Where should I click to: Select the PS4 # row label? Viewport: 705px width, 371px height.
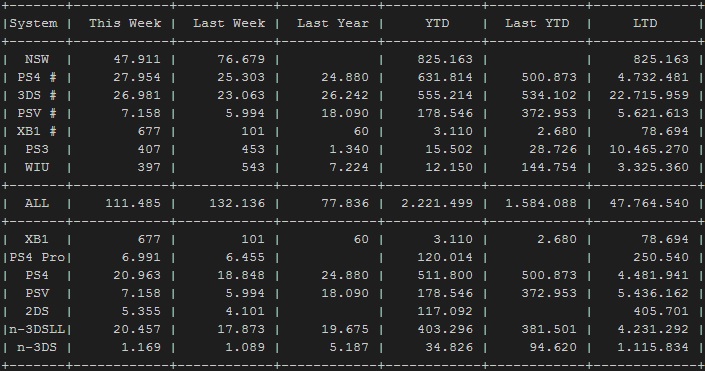[37, 77]
